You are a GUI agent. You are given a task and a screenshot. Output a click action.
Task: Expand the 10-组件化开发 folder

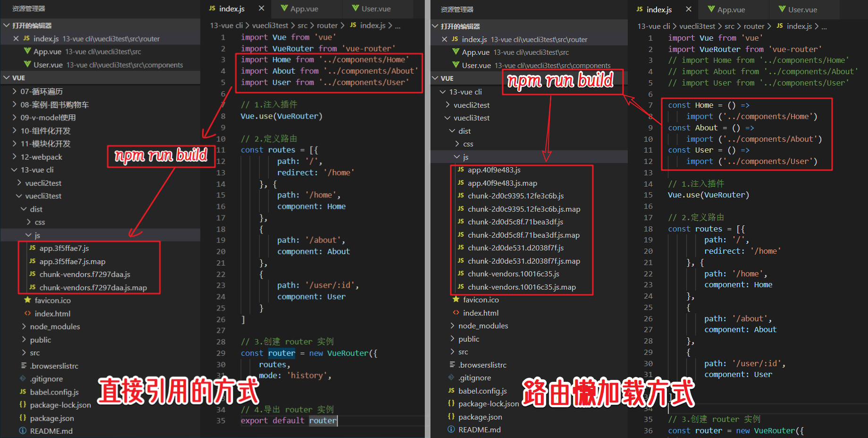(x=15, y=130)
